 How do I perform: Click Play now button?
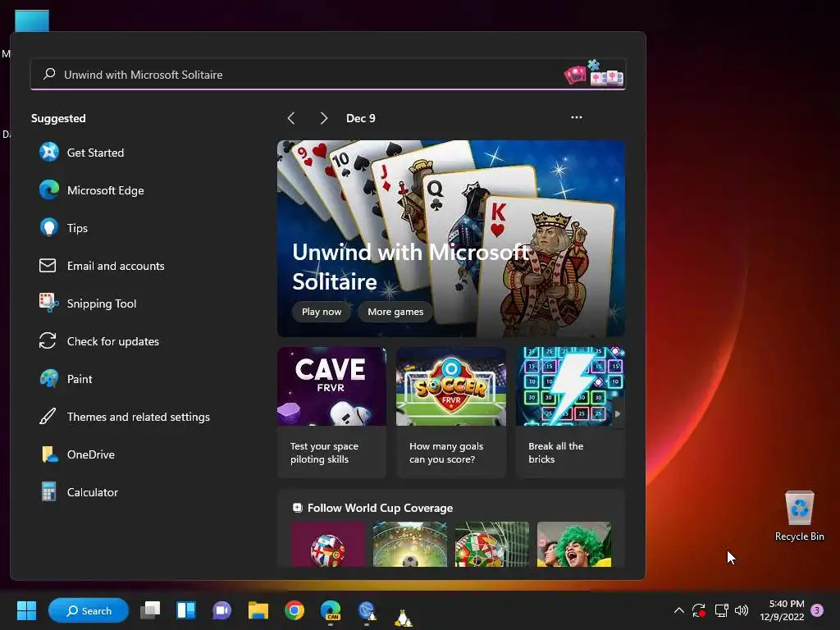(322, 311)
